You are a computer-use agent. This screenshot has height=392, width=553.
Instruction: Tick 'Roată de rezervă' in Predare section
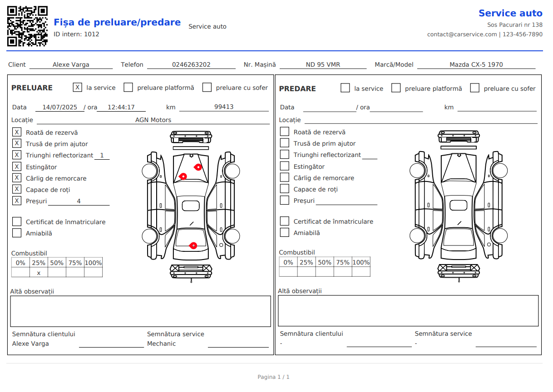[x=285, y=132]
